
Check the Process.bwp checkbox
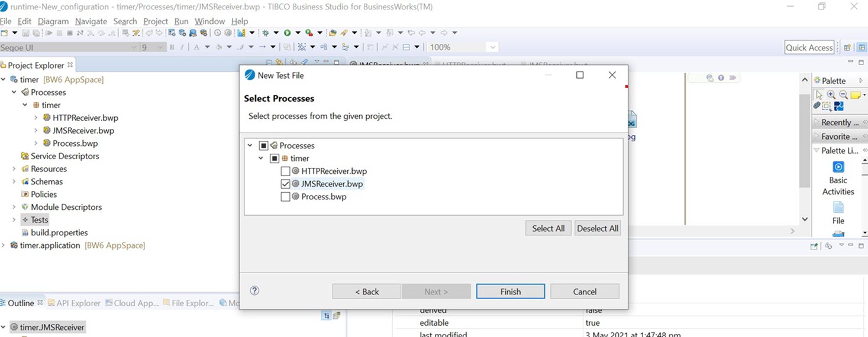tap(285, 197)
